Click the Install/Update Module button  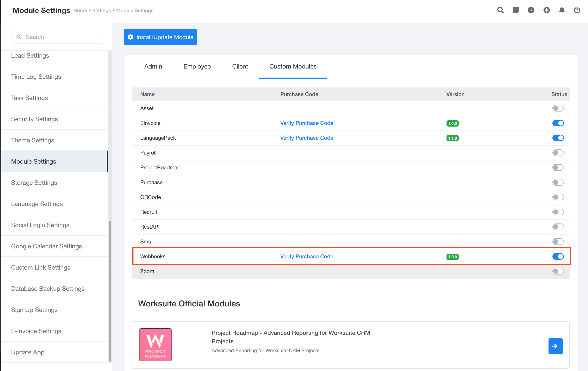click(160, 37)
